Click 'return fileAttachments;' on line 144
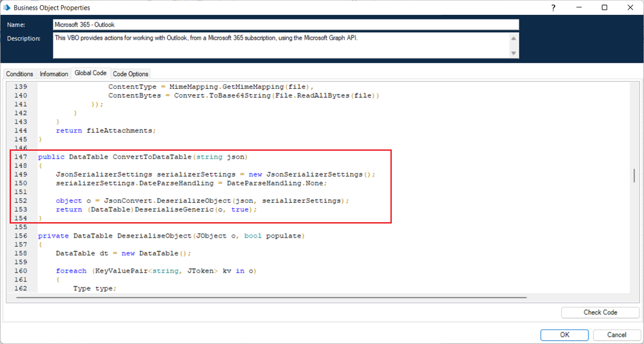 point(106,131)
